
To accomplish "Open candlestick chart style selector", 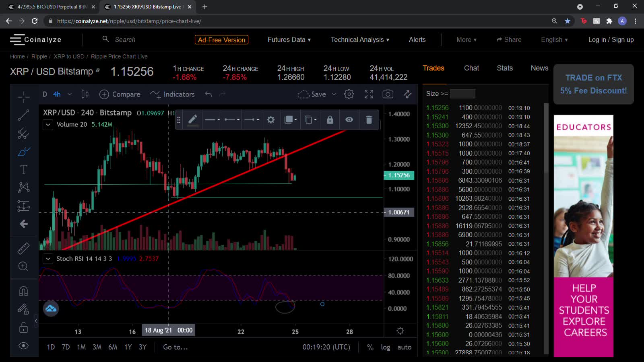I will coord(85,94).
